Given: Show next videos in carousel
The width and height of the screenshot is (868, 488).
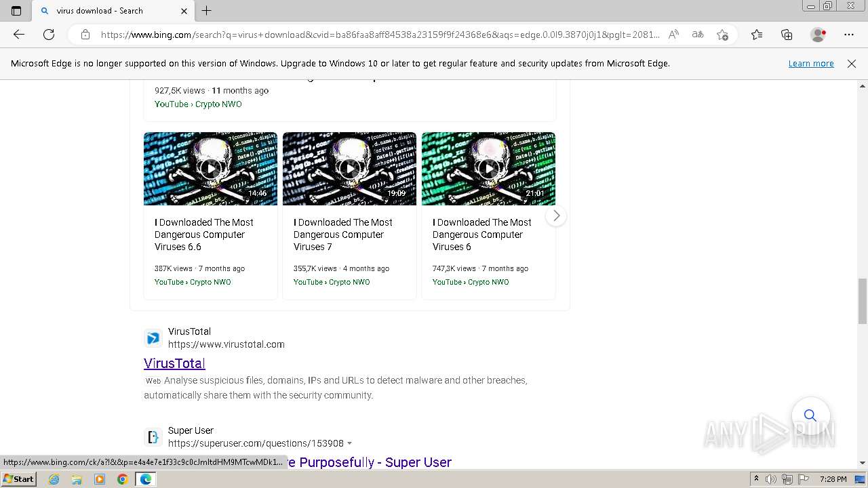Looking at the screenshot, I should tap(556, 216).
